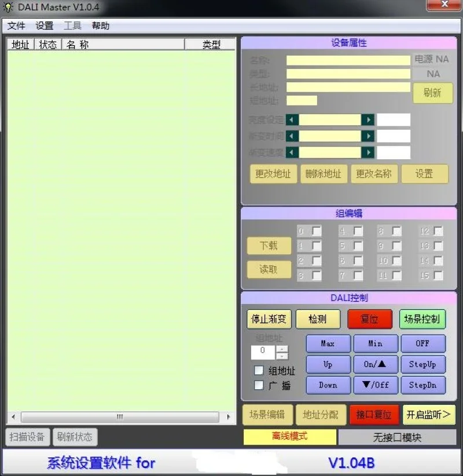The width and height of the screenshot is (463, 476).
Task: Click the StepDn button
Action: 423,385
